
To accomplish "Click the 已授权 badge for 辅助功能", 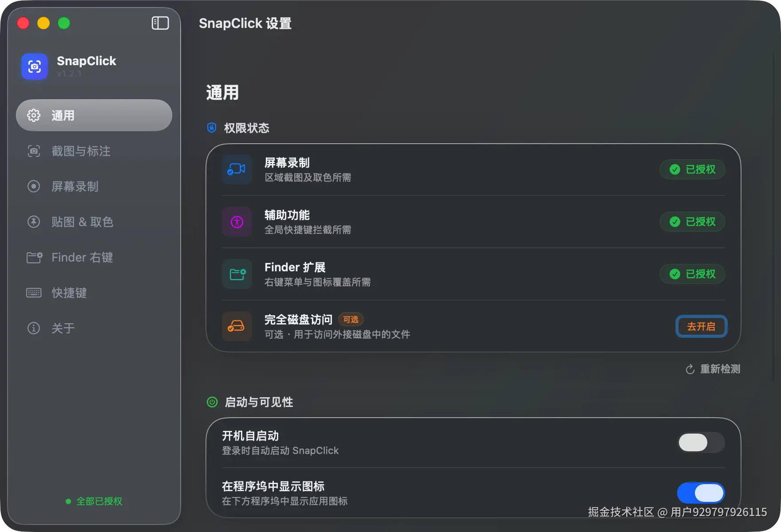I will tap(692, 222).
